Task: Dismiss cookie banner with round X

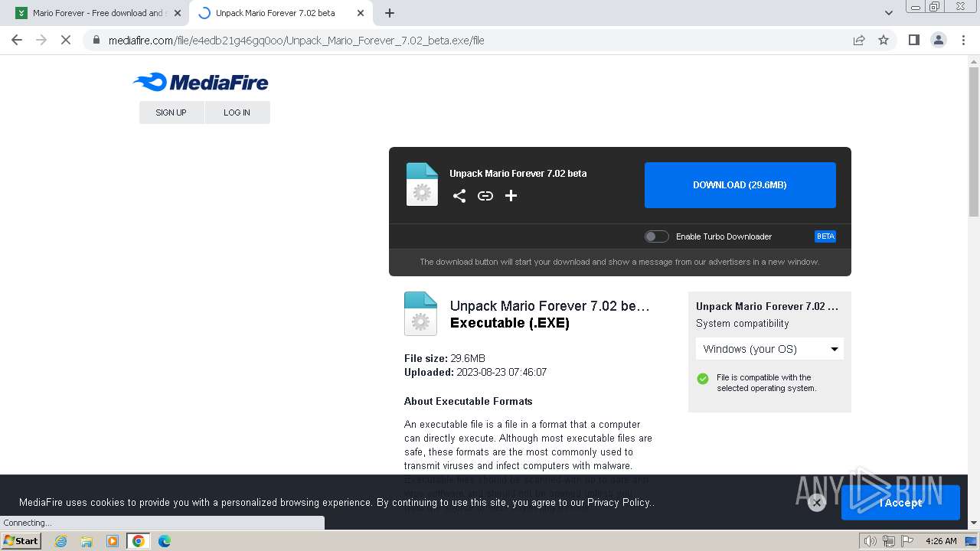Action: click(817, 503)
